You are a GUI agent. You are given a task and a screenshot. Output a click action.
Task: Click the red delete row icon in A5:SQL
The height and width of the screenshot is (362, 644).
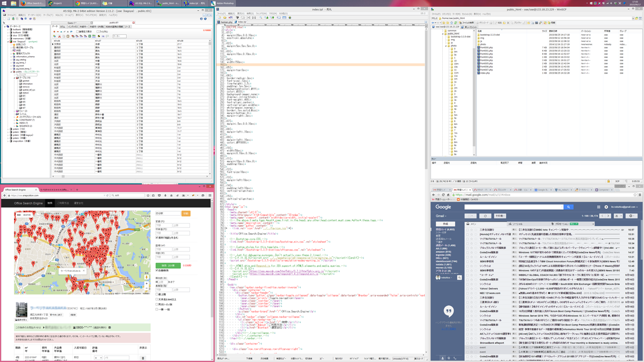[x=58, y=32]
